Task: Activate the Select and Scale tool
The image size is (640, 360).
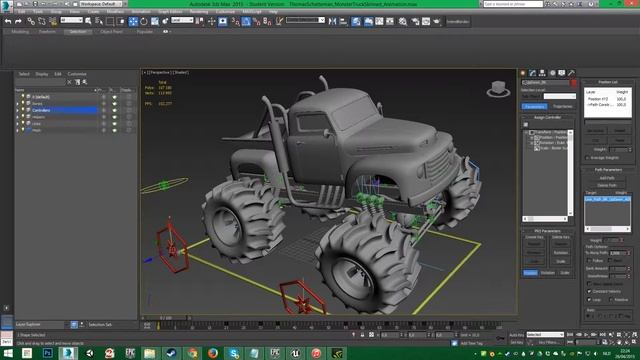Action: (155, 21)
